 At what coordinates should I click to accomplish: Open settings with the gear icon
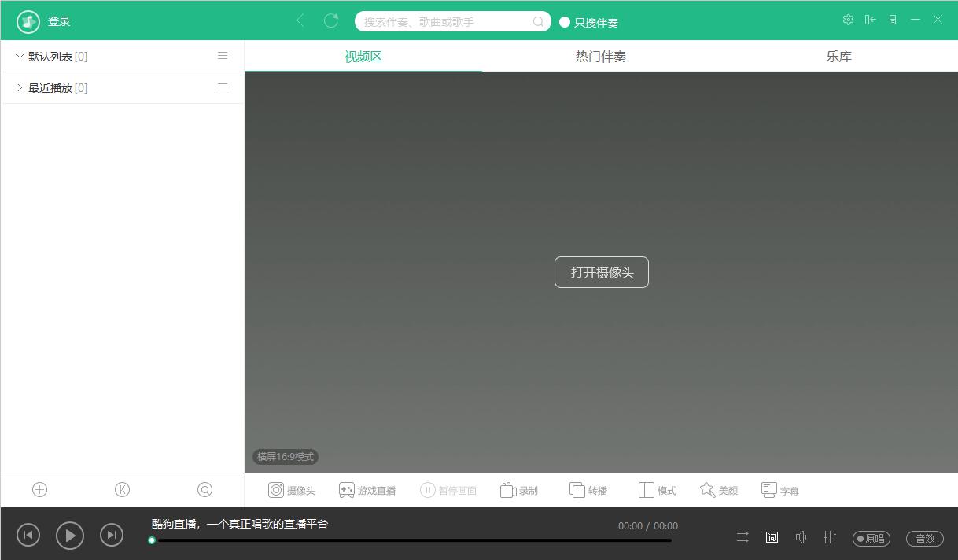(848, 20)
